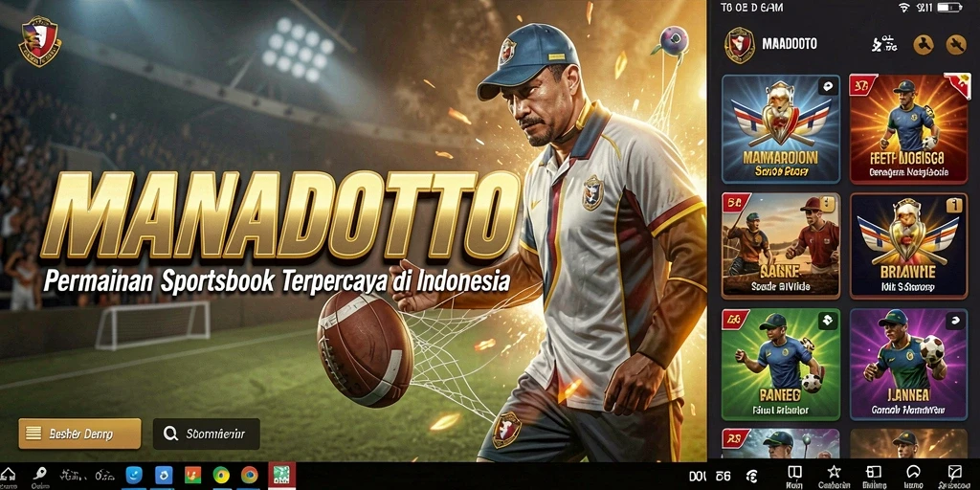Select the red and green app at taskbar end

pyautogui.click(x=282, y=475)
